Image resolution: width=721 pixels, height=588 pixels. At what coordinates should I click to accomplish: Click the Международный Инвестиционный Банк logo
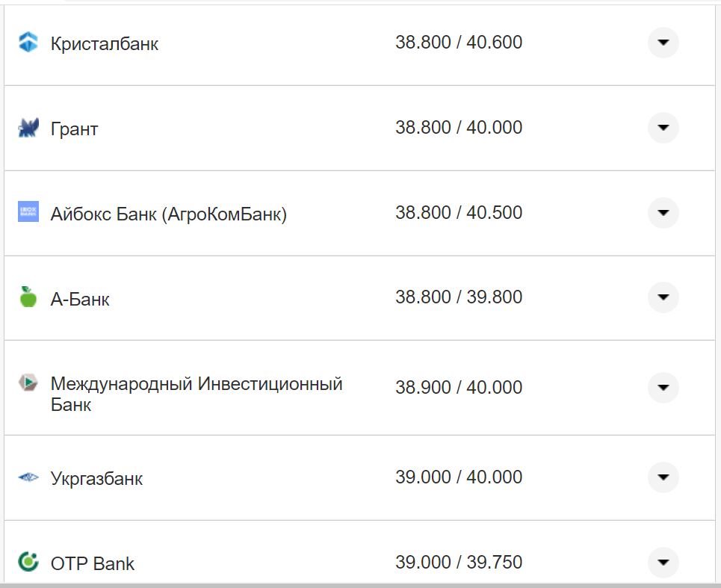(x=27, y=383)
